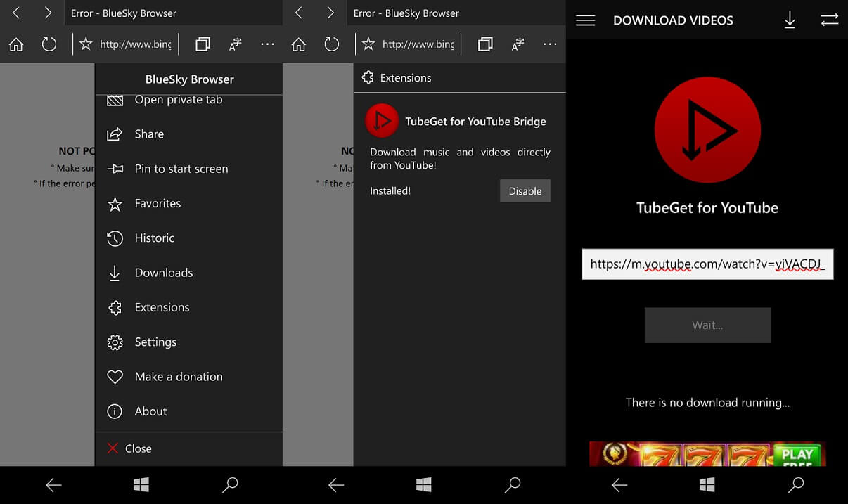The image size is (848, 504).
Task: Open private tab from the BlueSky menu
Action: [188, 100]
